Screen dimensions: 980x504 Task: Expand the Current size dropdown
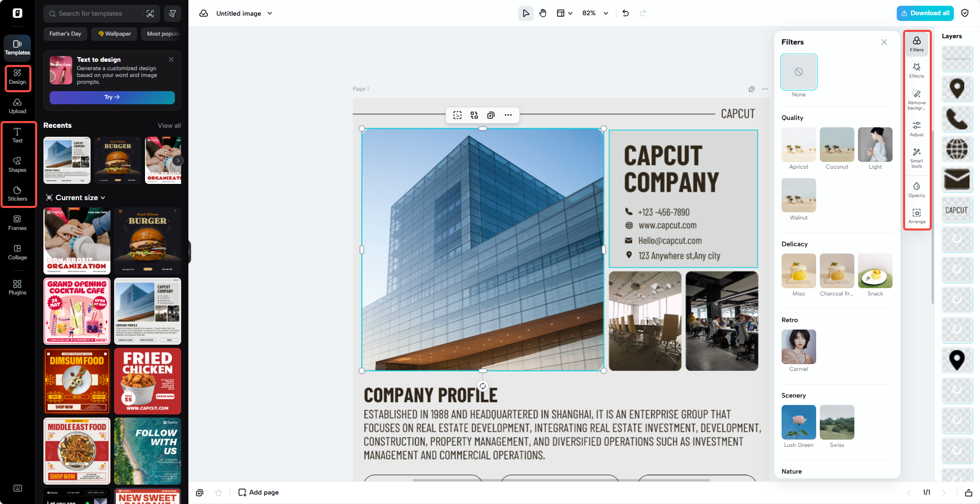[76, 198]
